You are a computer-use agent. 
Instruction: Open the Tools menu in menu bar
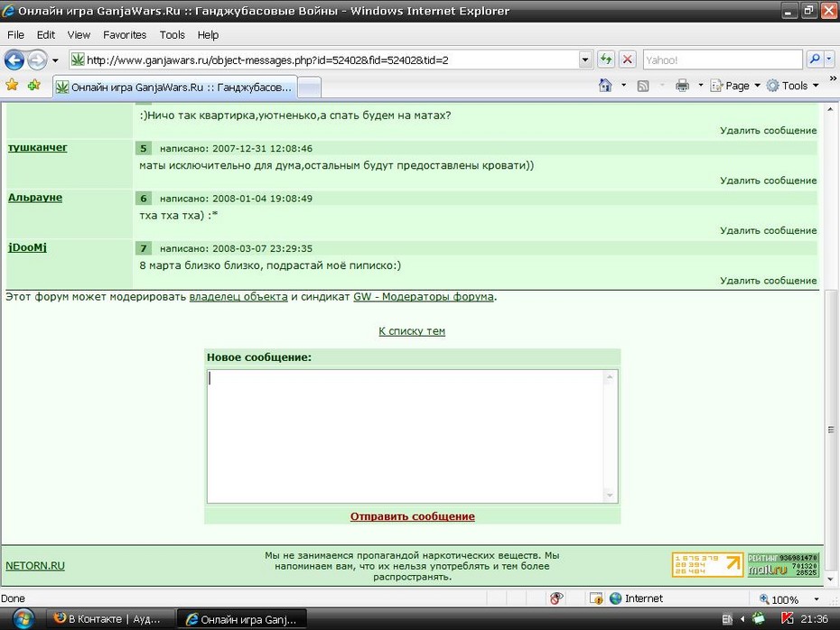[x=172, y=35]
